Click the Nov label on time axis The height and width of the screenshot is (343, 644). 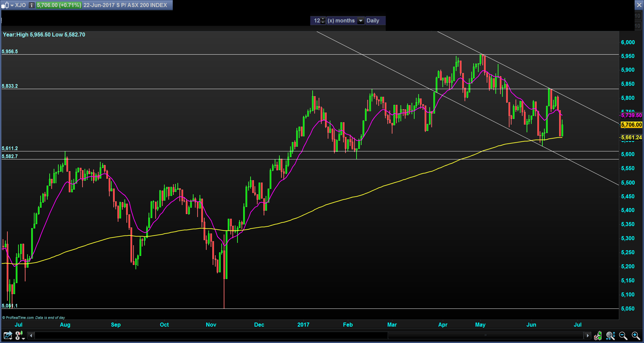211,325
